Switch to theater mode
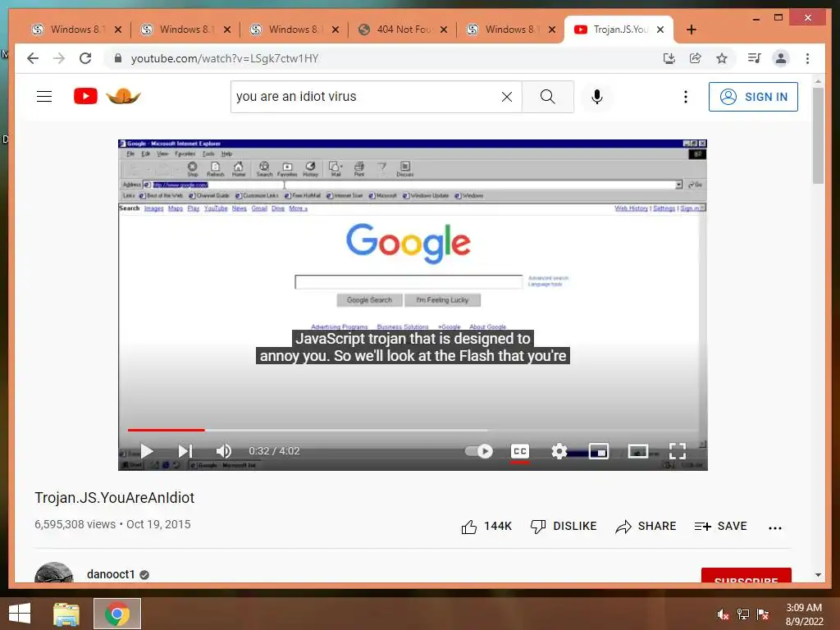This screenshot has width=840, height=630. click(x=637, y=451)
